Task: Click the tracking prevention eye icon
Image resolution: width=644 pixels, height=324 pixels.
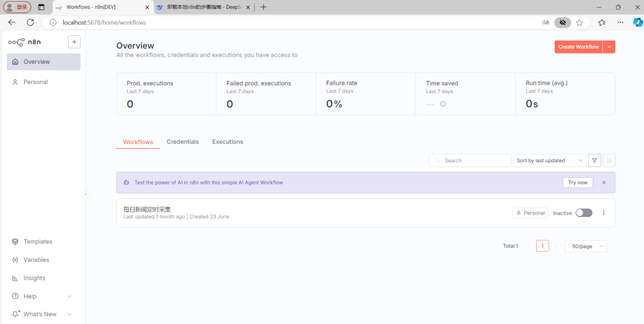Action: pyautogui.click(x=563, y=23)
